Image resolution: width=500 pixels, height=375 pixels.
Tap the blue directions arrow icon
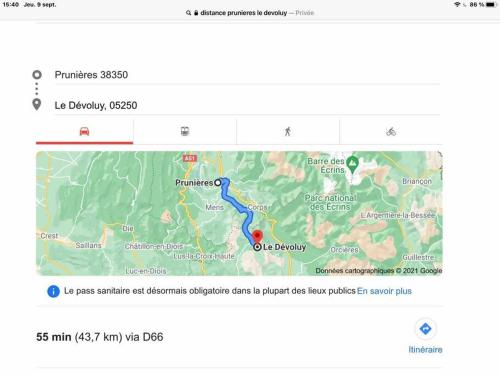(425, 329)
